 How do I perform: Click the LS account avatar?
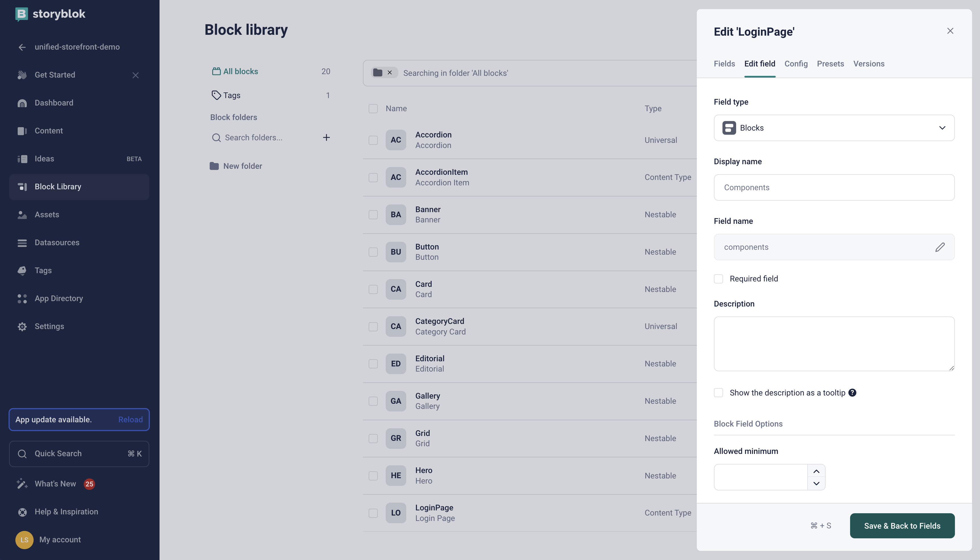coord(24,540)
